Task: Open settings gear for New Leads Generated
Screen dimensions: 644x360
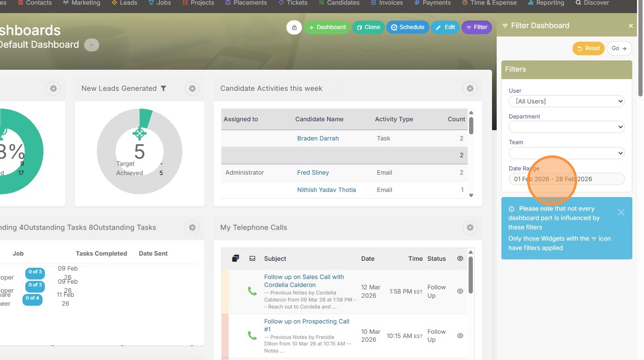Action: coord(192,88)
